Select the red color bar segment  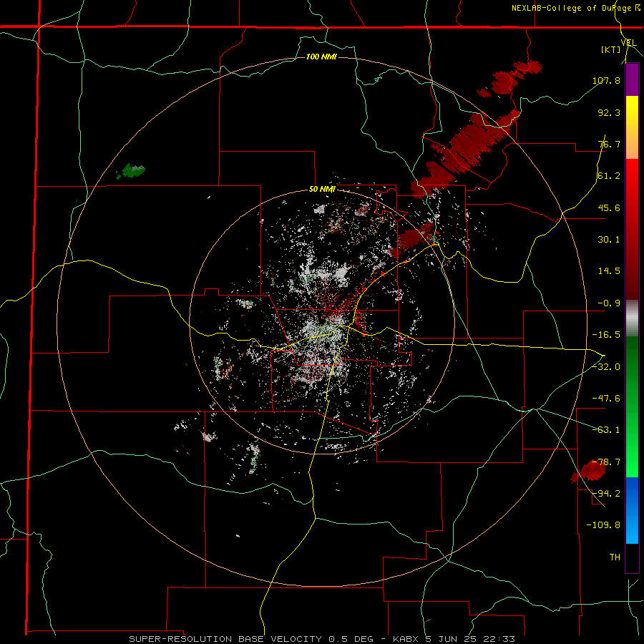632,229
